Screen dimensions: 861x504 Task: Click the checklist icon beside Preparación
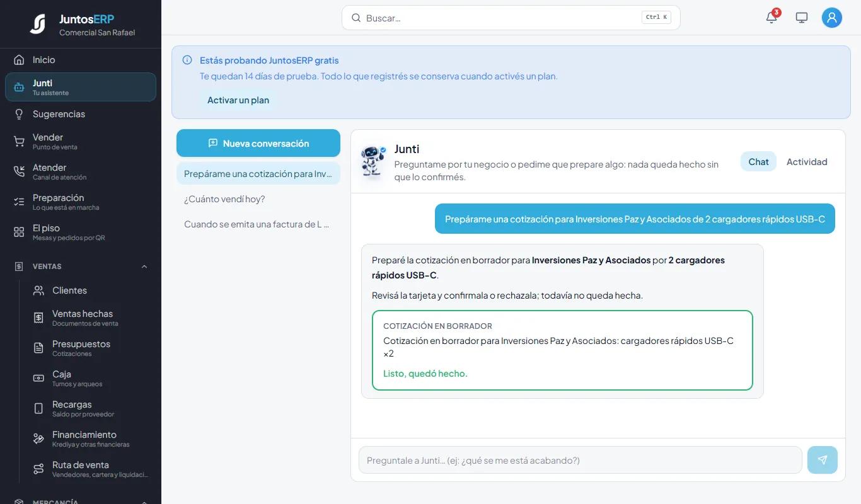[19, 202]
